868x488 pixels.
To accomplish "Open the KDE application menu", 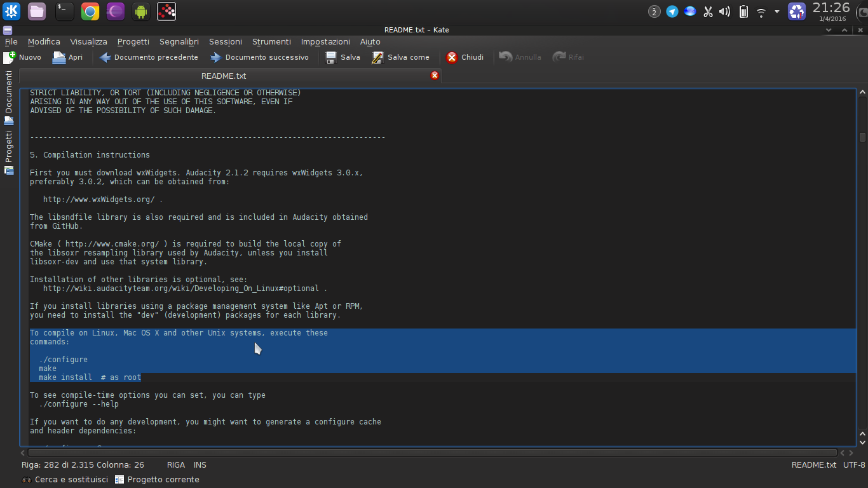I will pyautogui.click(x=11, y=11).
